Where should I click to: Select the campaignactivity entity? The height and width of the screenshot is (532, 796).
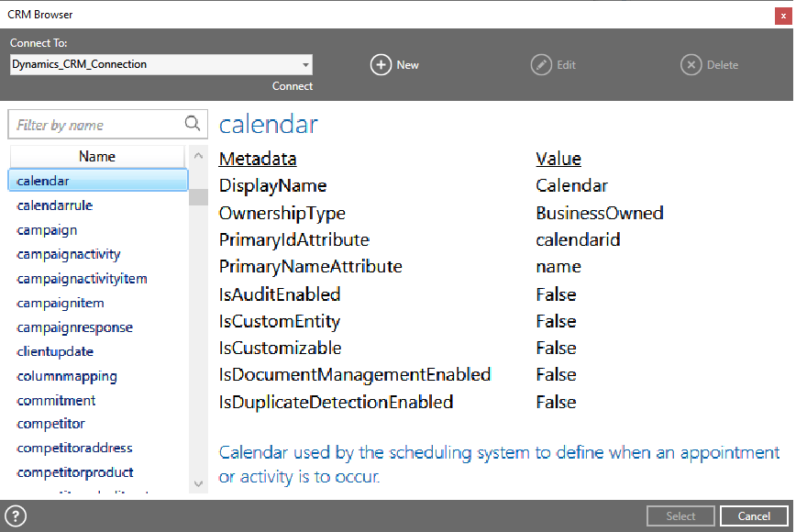tap(69, 254)
